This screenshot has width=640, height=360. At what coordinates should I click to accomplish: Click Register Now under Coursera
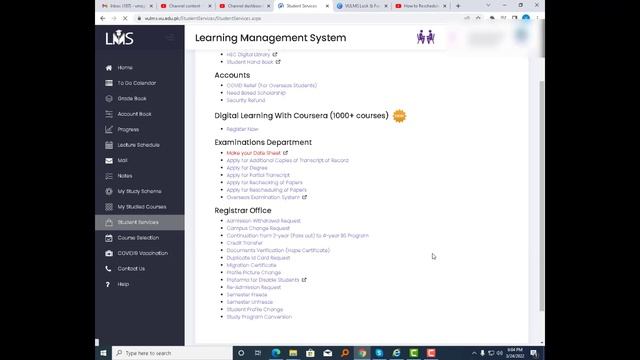click(242, 129)
